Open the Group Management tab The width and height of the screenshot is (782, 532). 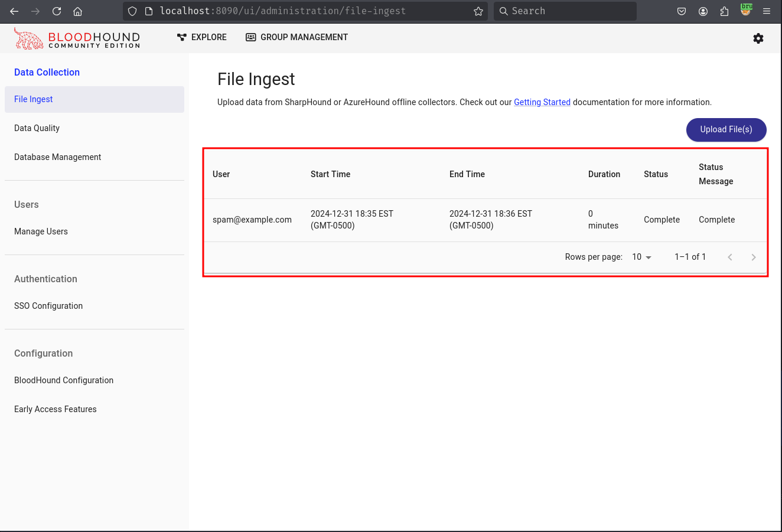296,37
